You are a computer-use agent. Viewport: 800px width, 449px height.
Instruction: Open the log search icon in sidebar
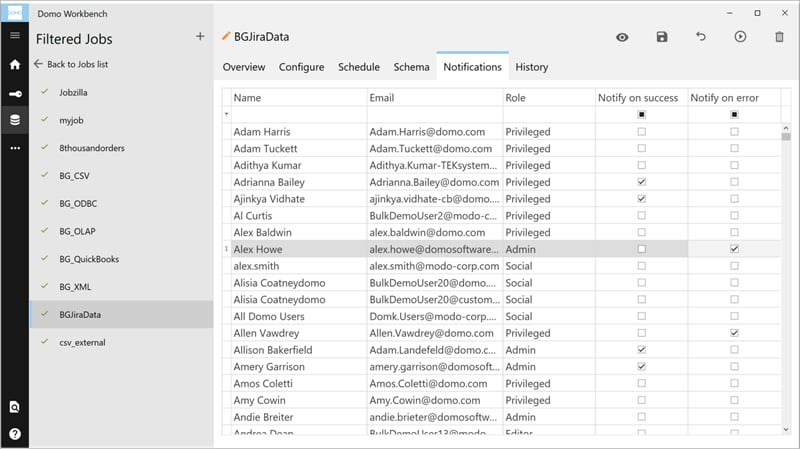pos(15,407)
